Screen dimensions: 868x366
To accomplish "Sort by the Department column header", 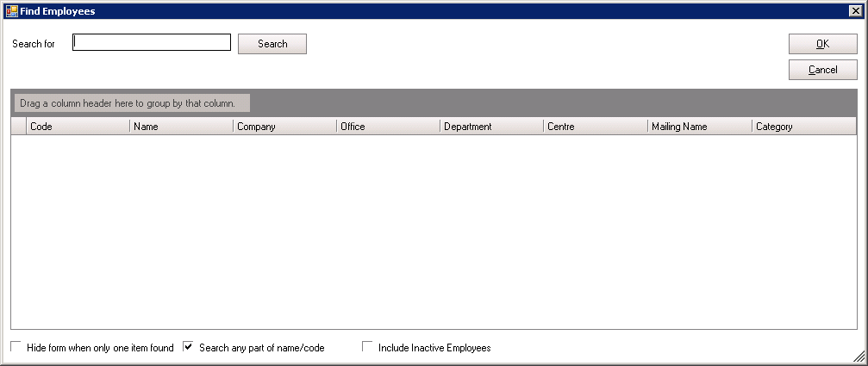I will [491, 127].
